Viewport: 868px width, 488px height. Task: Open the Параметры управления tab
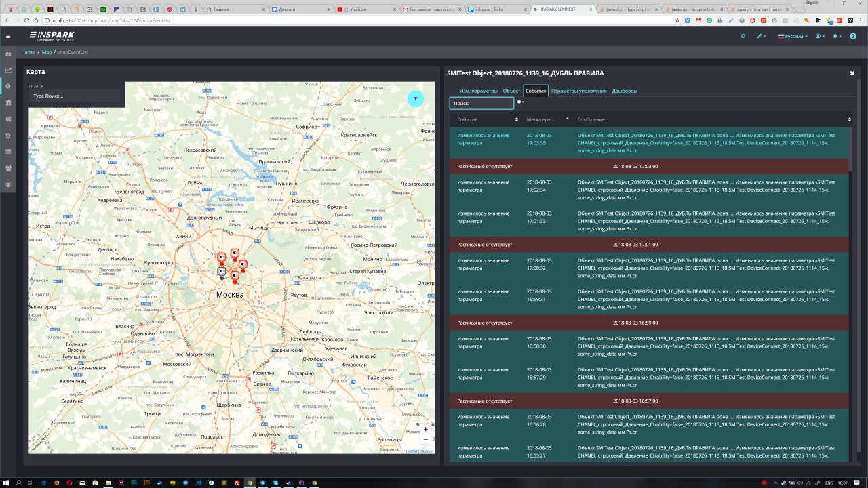(578, 91)
